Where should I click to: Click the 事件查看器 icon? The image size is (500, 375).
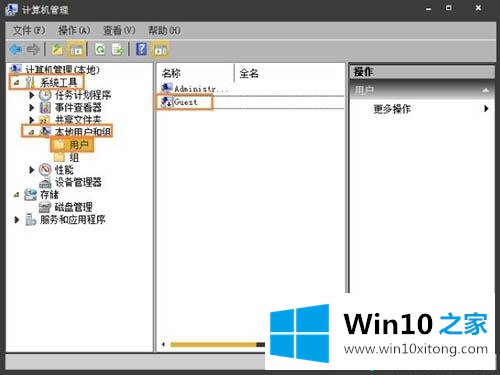tap(45, 107)
